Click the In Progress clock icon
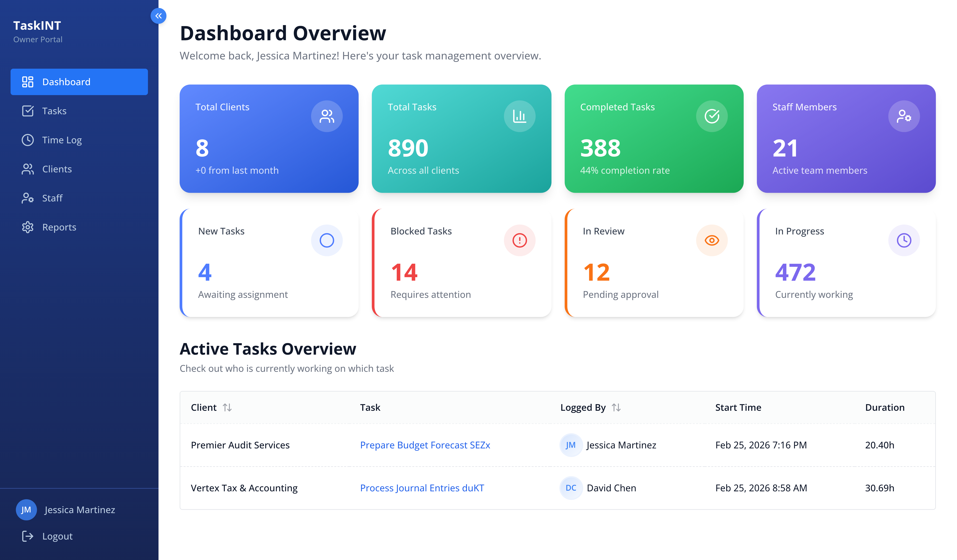Image resolution: width=957 pixels, height=560 pixels. pos(904,240)
